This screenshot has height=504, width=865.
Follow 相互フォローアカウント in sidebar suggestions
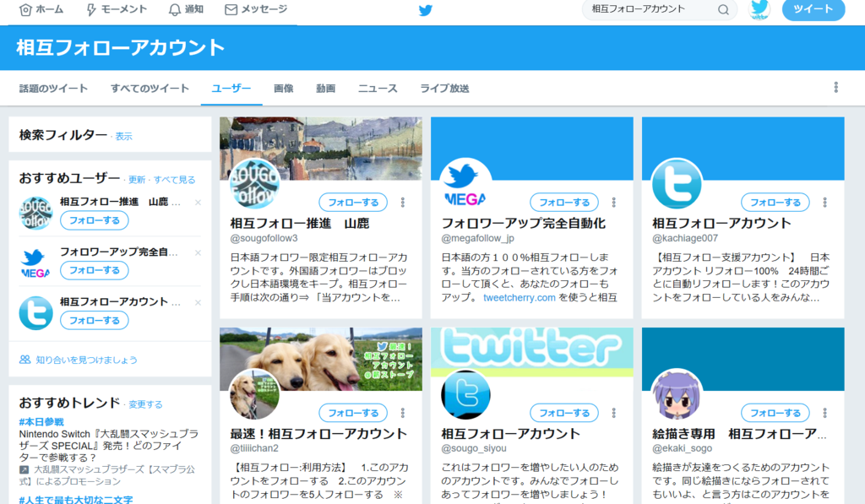pos(95,320)
